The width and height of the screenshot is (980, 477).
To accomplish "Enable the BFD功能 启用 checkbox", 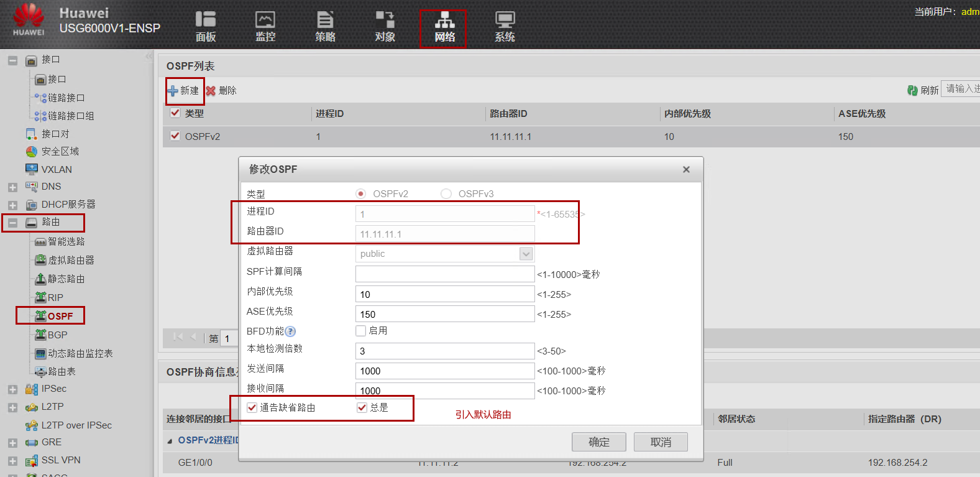I will 361,331.
